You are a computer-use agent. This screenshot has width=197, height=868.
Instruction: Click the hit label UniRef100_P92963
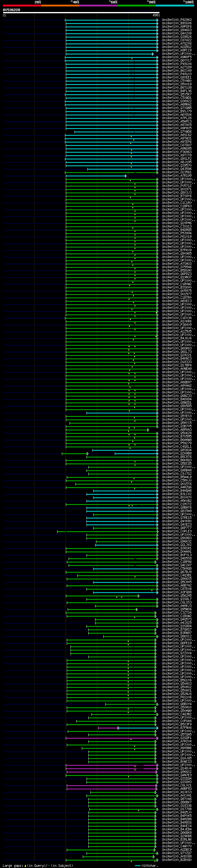point(176,20)
